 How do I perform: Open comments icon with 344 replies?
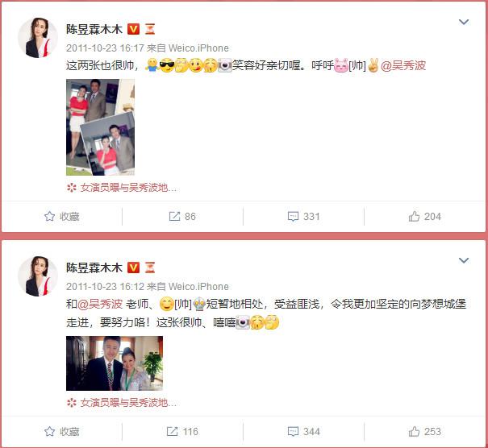tap(293, 431)
